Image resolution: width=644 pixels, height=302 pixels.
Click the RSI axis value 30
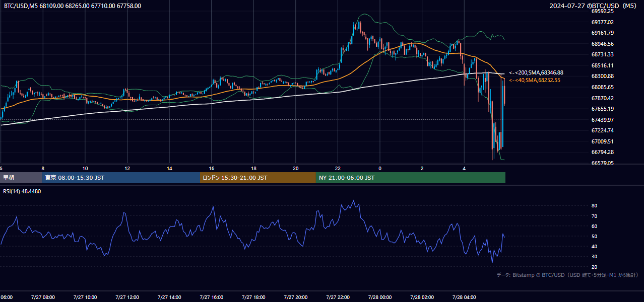pos(594,257)
